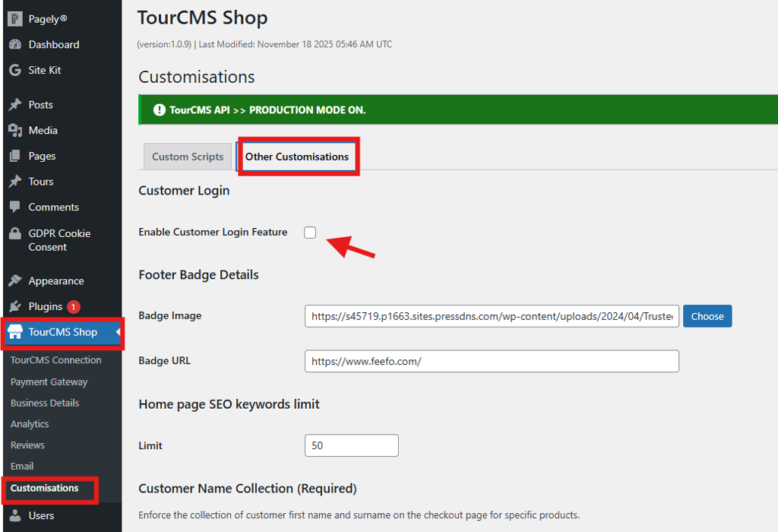Click the Customer Login heading
Screen dimensions: 778x532
pos(184,191)
